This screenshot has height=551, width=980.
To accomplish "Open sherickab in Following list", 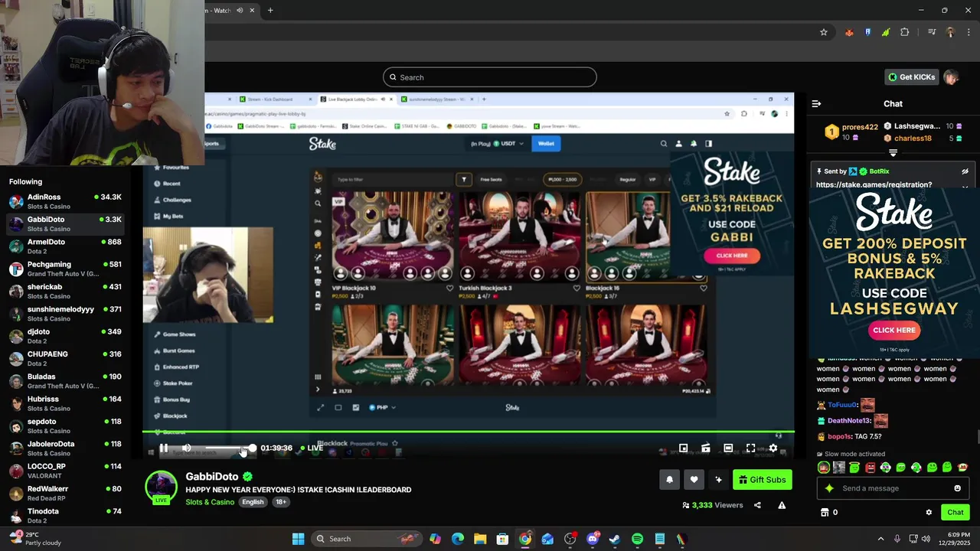I will click(65, 291).
